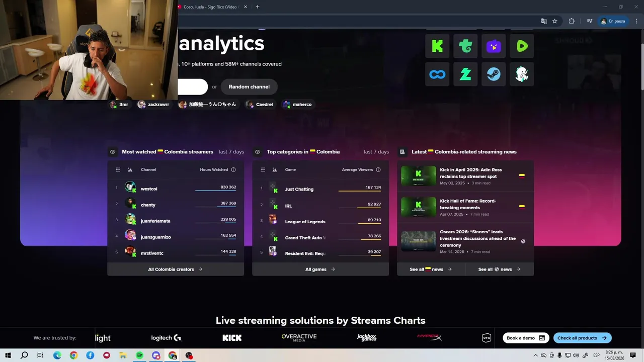The width and height of the screenshot is (644, 362).
Task: Open Windows Start menu
Action: tap(8, 355)
